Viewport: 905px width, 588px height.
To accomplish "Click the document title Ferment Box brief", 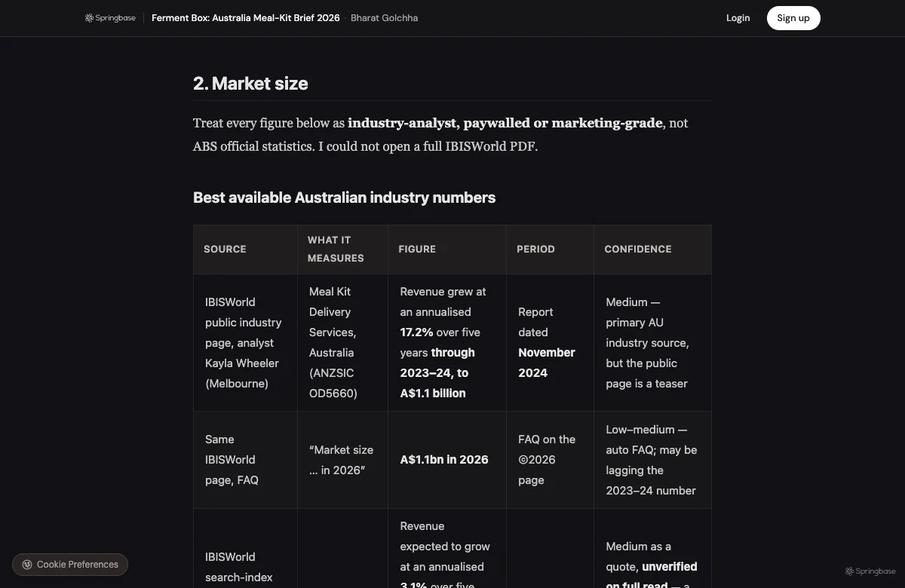I will point(246,18).
